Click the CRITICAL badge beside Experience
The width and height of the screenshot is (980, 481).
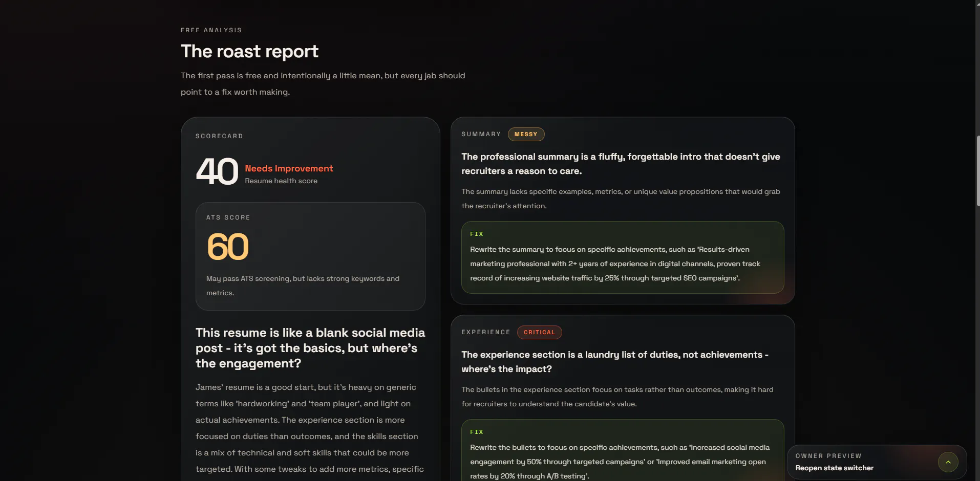point(539,332)
